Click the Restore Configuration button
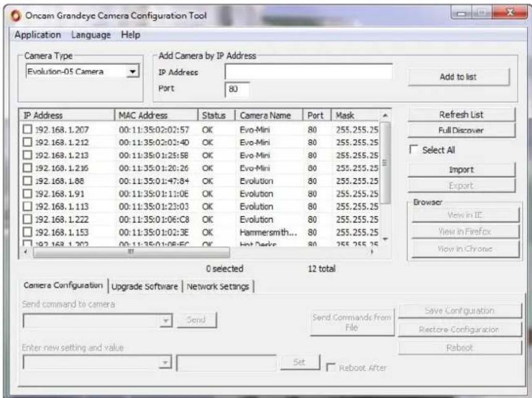This screenshot has height=398, width=532. point(460,330)
